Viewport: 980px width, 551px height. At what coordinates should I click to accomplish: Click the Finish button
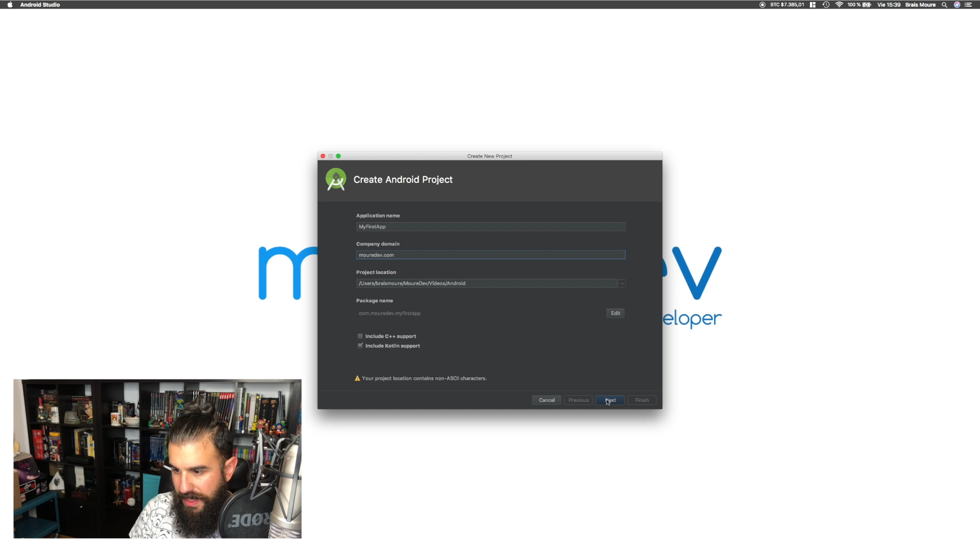click(x=642, y=400)
